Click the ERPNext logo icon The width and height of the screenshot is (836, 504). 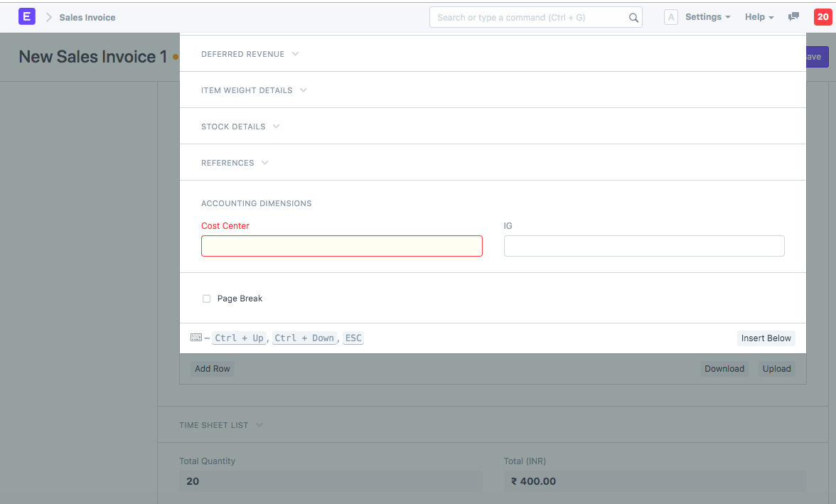[26, 16]
